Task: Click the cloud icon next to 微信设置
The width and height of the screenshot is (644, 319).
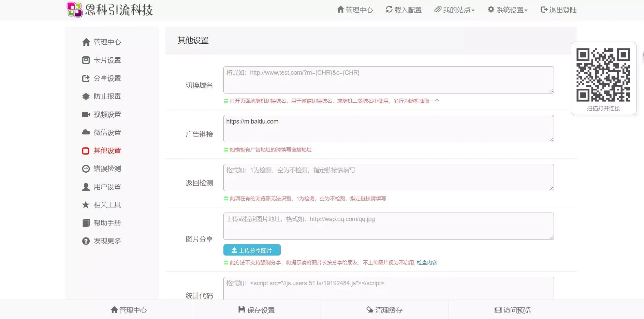Action: (86, 132)
